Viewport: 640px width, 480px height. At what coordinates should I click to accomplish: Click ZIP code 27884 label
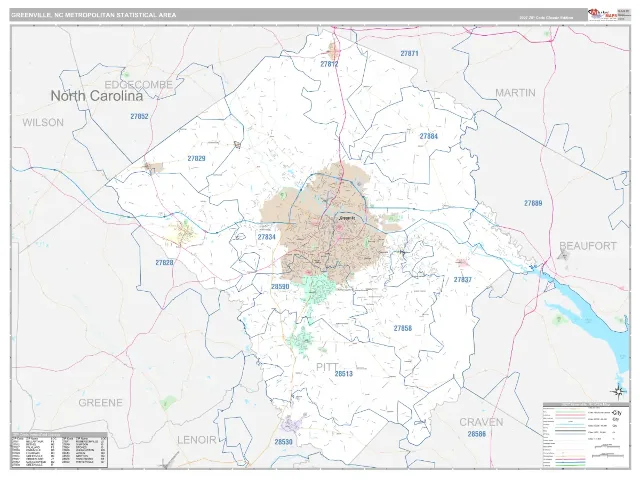pos(429,136)
